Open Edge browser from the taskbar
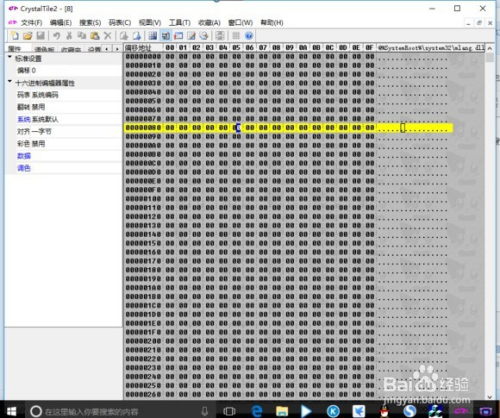The width and height of the screenshot is (500, 418). pyautogui.click(x=256, y=411)
